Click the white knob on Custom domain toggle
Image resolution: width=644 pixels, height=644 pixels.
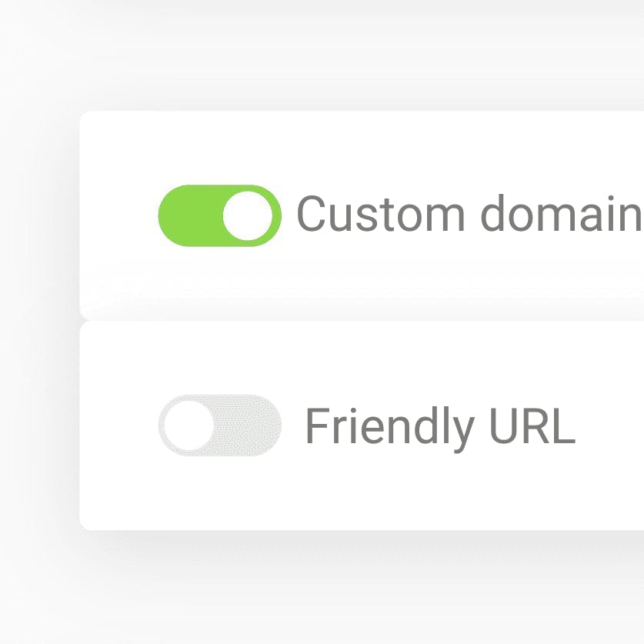pos(248,215)
